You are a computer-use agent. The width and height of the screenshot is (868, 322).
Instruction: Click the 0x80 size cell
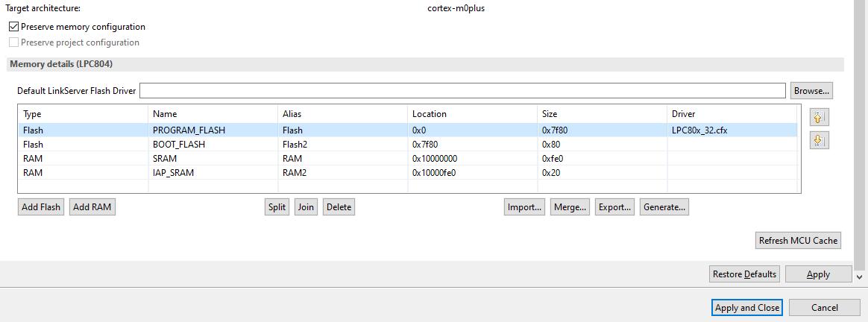pyautogui.click(x=603, y=145)
